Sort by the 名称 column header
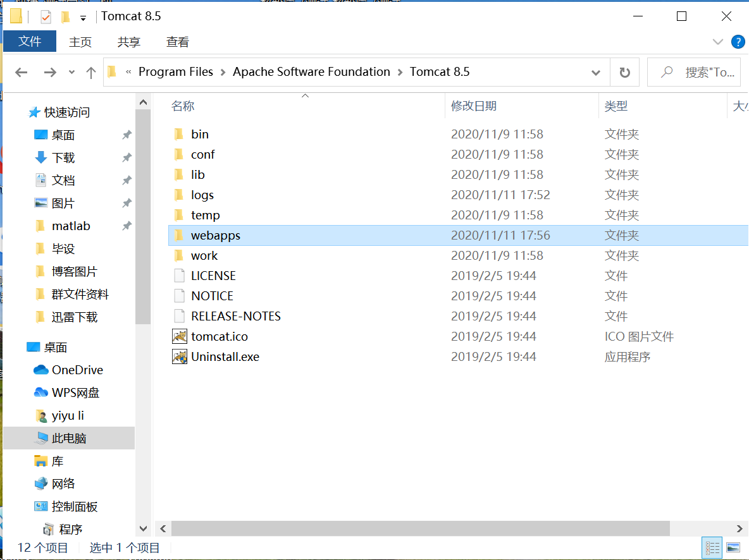The image size is (749, 560). tap(183, 106)
